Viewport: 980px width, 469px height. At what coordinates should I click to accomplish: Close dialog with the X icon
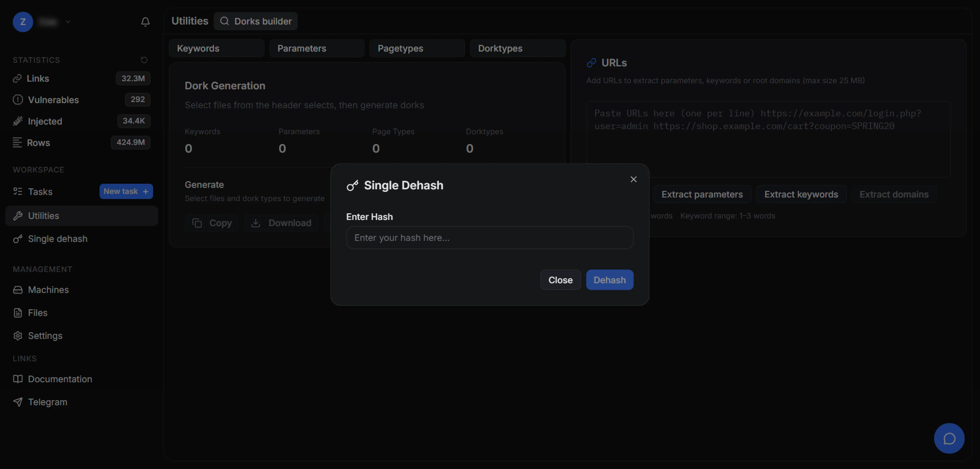click(x=633, y=179)
